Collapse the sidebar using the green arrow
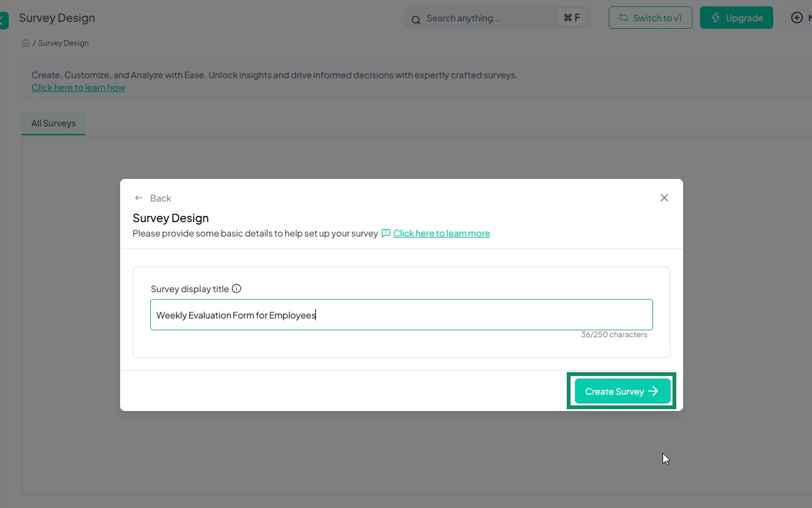Viewport: 812px width, 508px height. [x=4, y=21]
